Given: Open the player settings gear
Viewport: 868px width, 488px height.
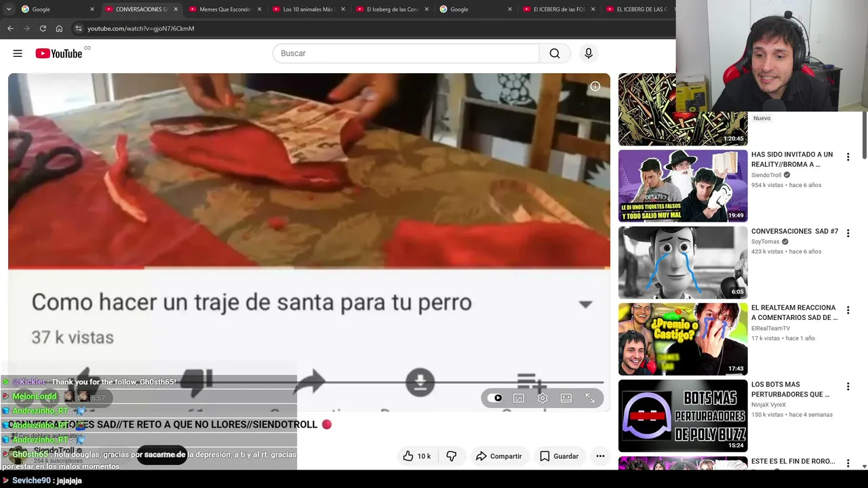Looking at the screenshot, I should (542, 398).
